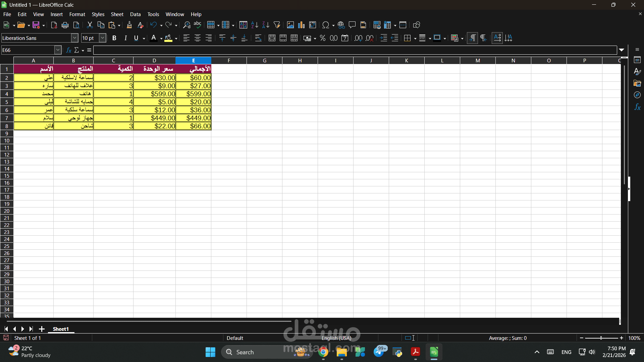Open the Function Wizard
This screenshot has width=644, height=362.
[69, 50]
